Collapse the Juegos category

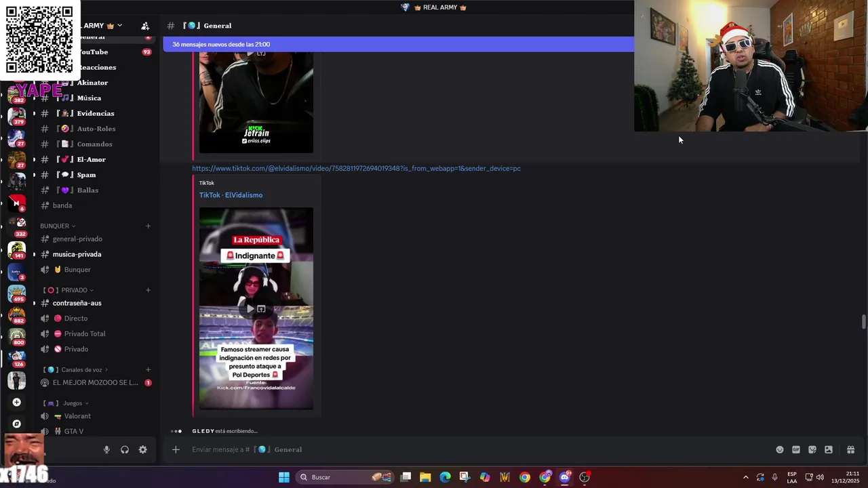coord(67,403)
